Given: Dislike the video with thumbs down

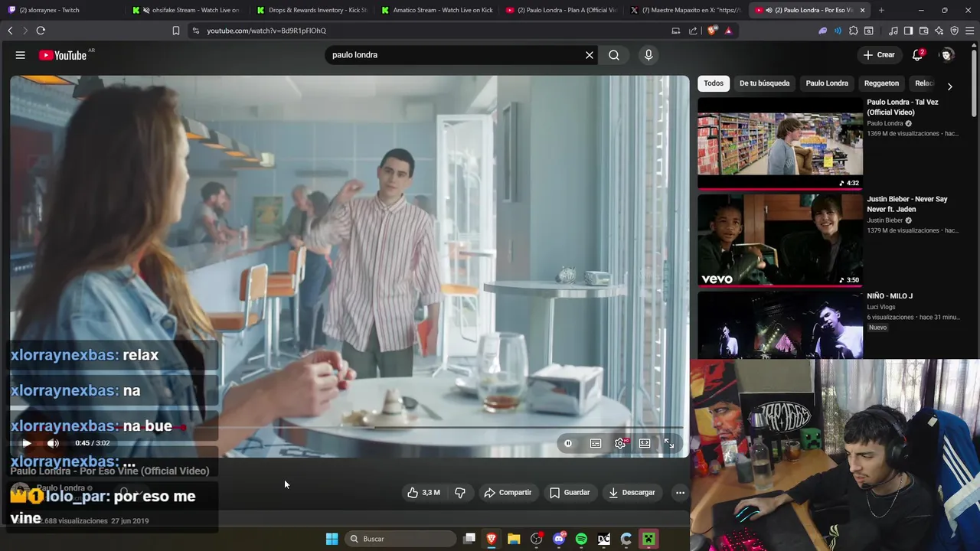Looking at the screenshot, I should pos(460,493).
